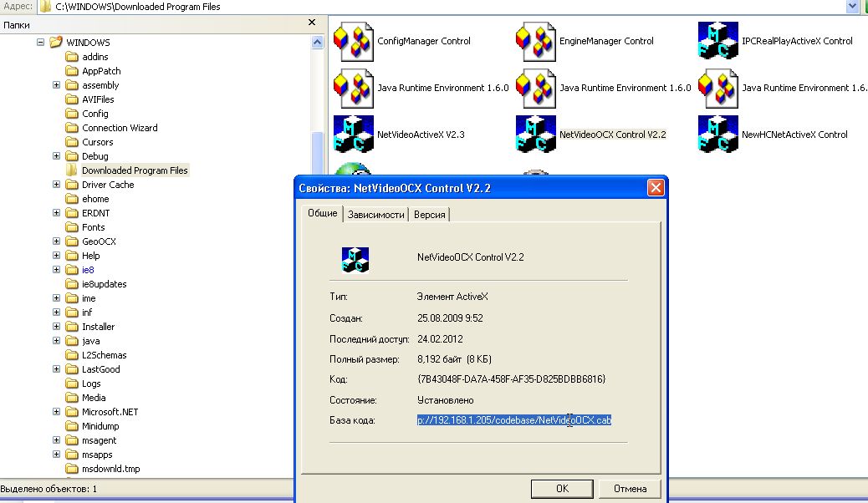868x503 pixels.
Task: Select the Logs folder in tree
Action: (91, 384)
